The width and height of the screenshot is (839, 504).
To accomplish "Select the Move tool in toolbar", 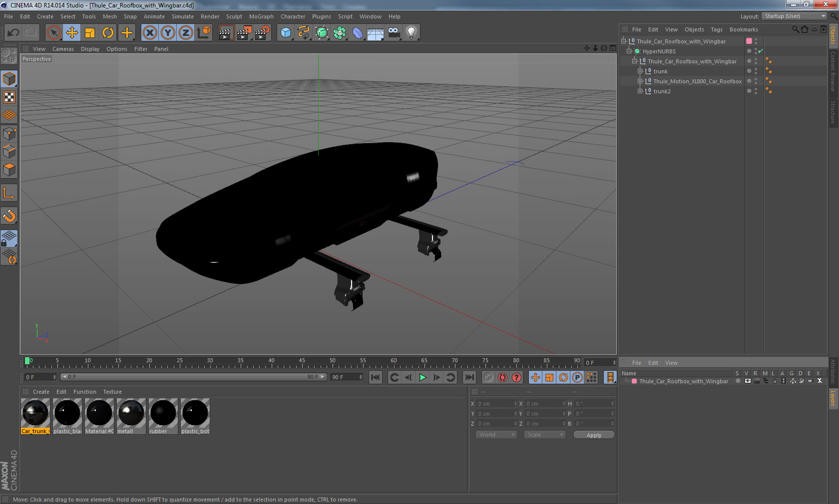I will click(72, 33).
